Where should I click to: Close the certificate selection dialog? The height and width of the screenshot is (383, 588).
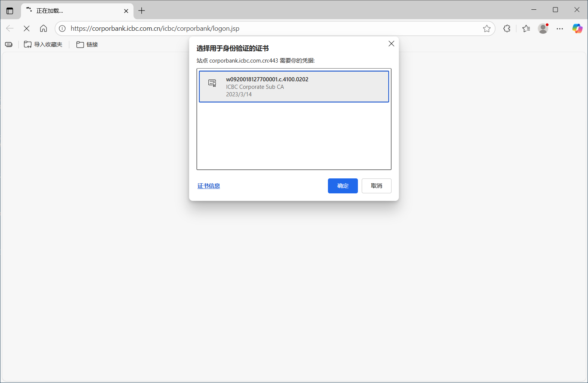tap(391, 44)
